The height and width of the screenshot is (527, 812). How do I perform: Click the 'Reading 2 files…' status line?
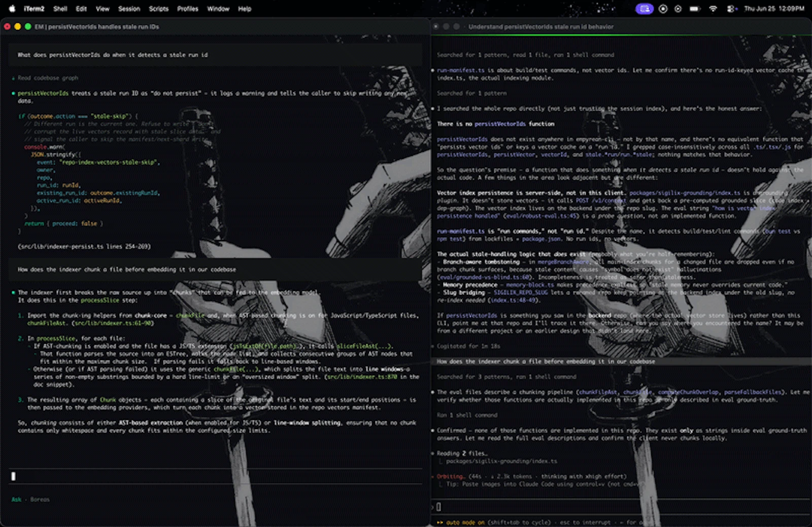pyautogui.click(x=462, y=453)
